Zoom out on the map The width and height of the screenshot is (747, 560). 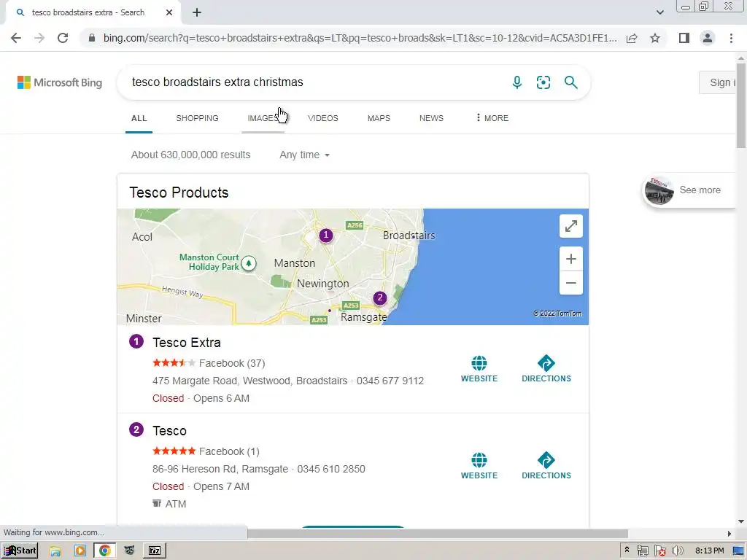(x=571, y=283)
